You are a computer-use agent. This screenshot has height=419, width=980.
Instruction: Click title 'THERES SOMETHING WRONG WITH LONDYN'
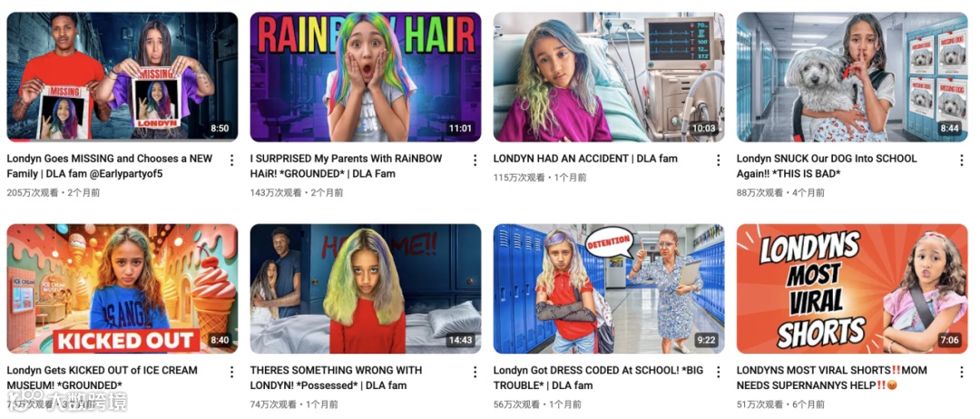coord(337,378)
